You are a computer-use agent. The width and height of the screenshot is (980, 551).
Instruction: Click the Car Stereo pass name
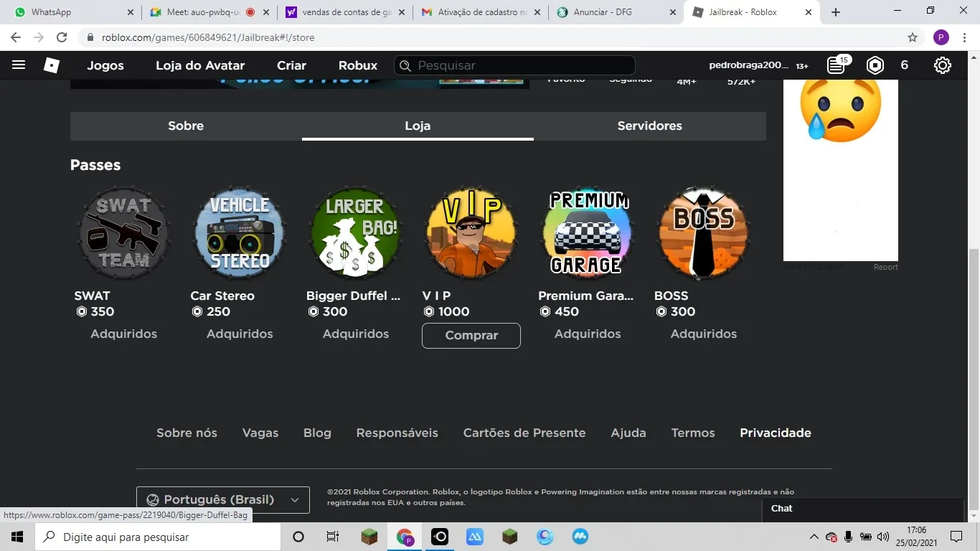[x=222, y=296]
